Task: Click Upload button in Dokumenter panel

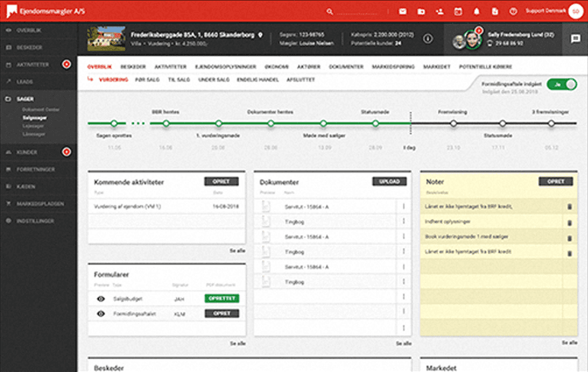Action: [x=389, y=182]
